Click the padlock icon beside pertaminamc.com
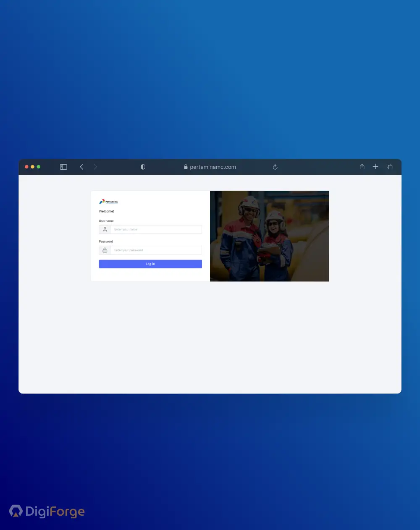This screenshot has height=530, width=420. 186,167
